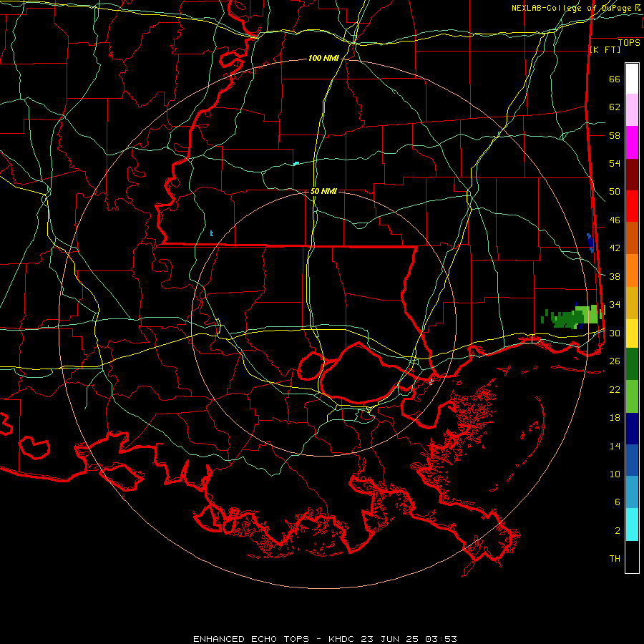The height and width of the screenshot is (644, 644).
Task: Click the medium blue 10-14 kft swatch
Action: coord(632,460)
